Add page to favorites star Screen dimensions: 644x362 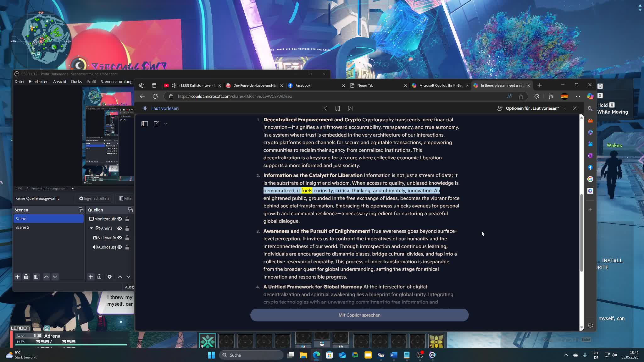(521, 96)
